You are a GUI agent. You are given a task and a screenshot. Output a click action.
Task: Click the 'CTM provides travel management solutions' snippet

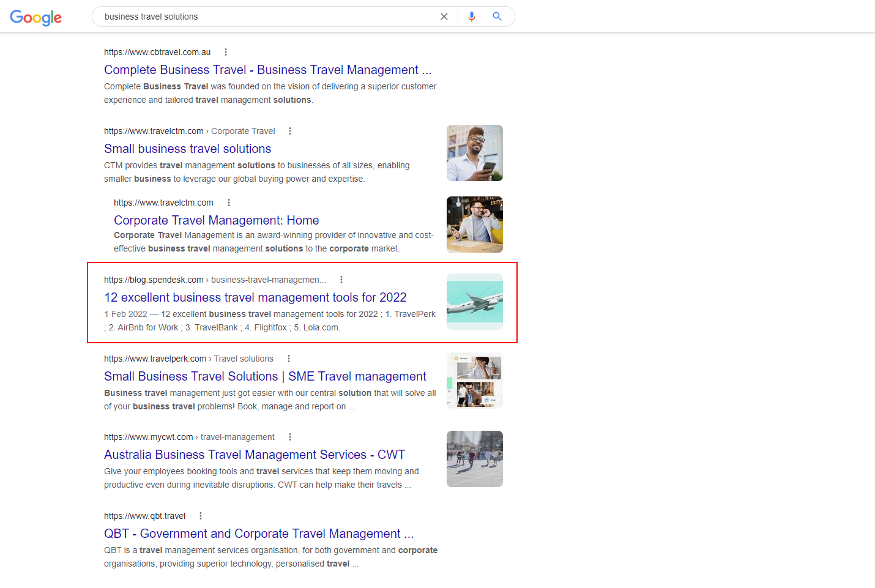pos(257,172)
